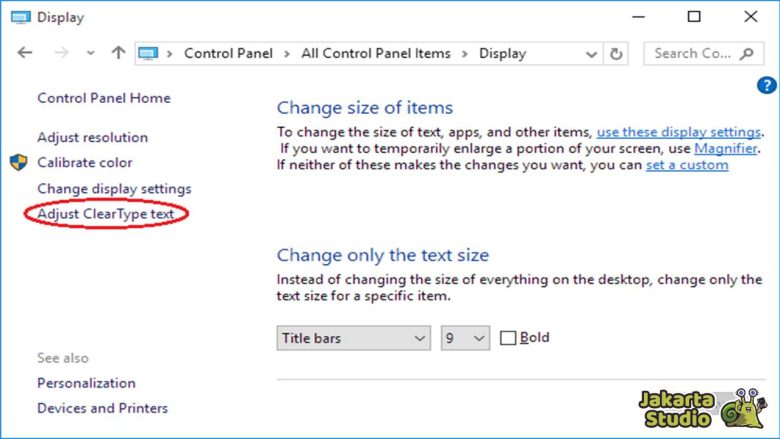Click the forward navigation arrow
The width and height of the screenshot is (780, 439).
pyautogui.click(x=60, y=53)
